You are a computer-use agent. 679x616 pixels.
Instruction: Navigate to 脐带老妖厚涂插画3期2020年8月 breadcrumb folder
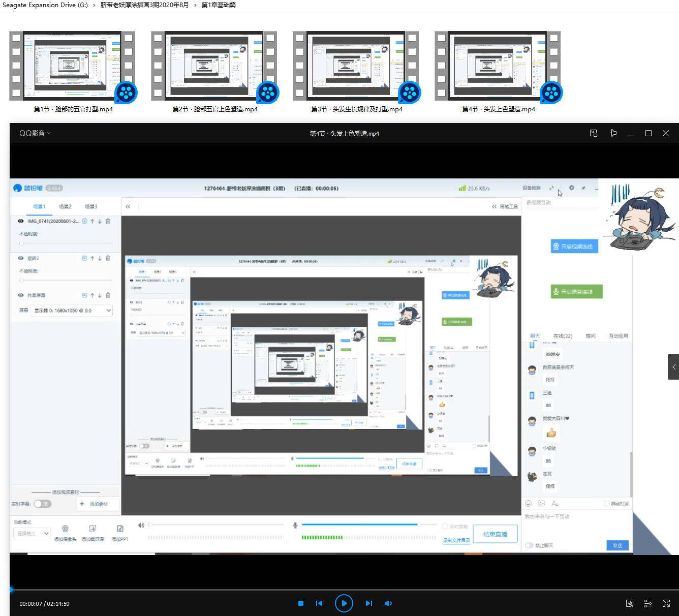tap(144, 5)
